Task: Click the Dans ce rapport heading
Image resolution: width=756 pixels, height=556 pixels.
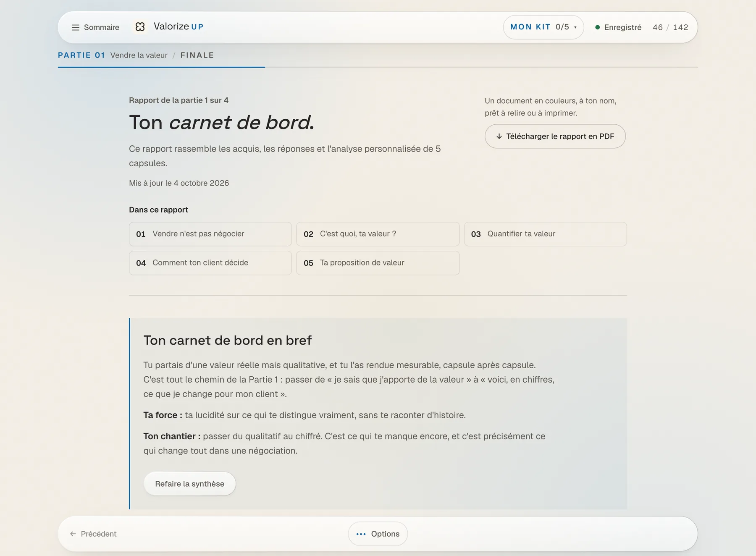Action: click(x=158, y=210)
